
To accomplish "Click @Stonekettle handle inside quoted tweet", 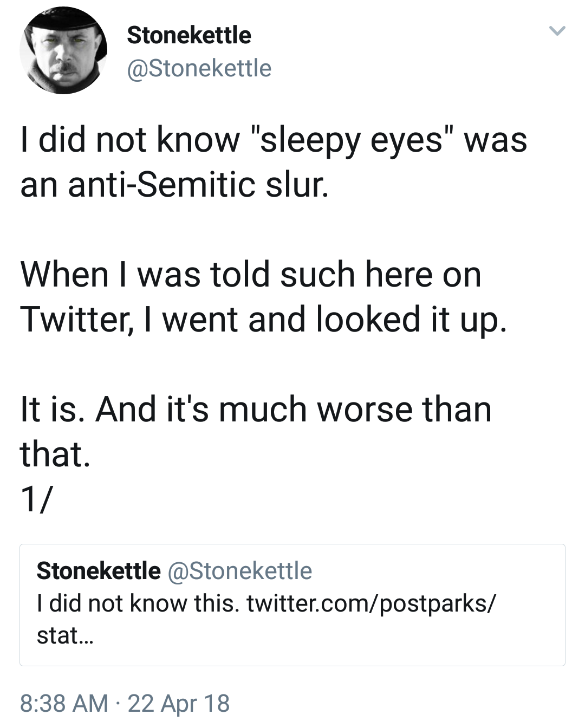I will (x=240, y=571).
